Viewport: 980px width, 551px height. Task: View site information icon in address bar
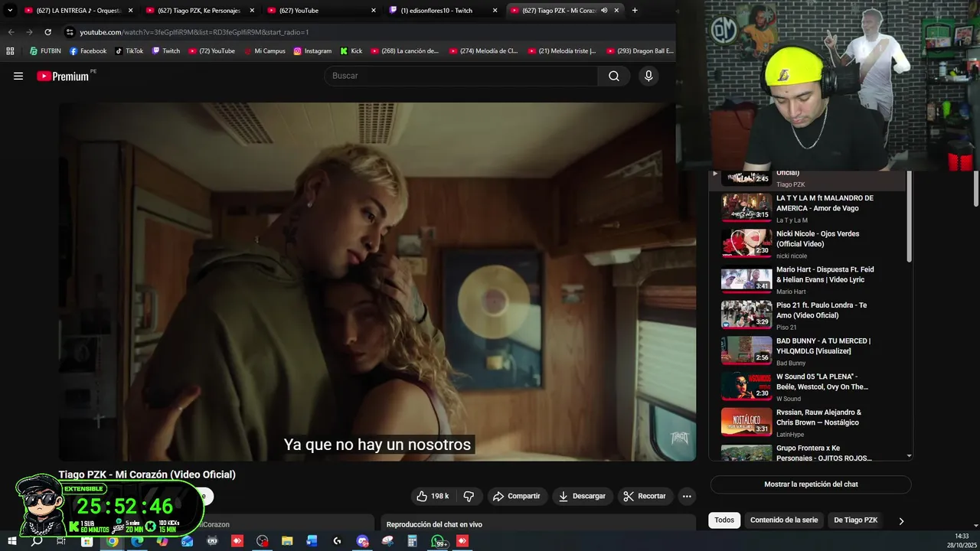(x=70, y=32)
